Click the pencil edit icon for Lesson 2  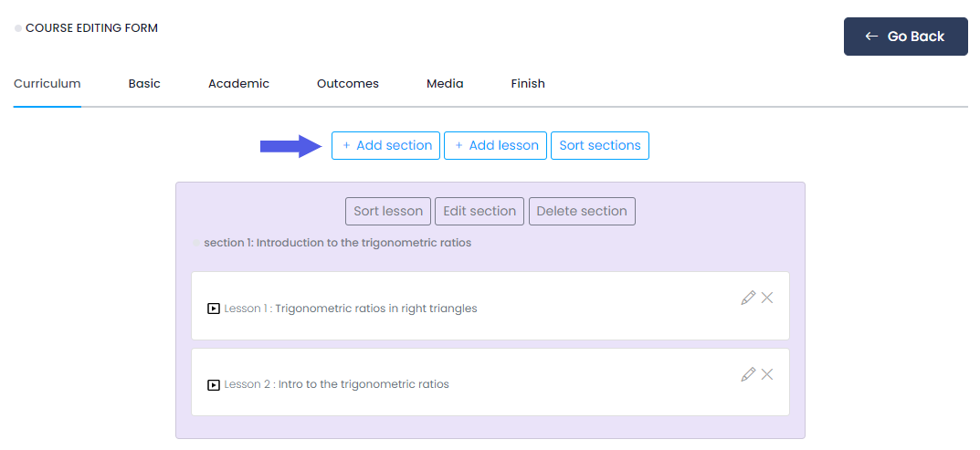(x=748, y=374)
